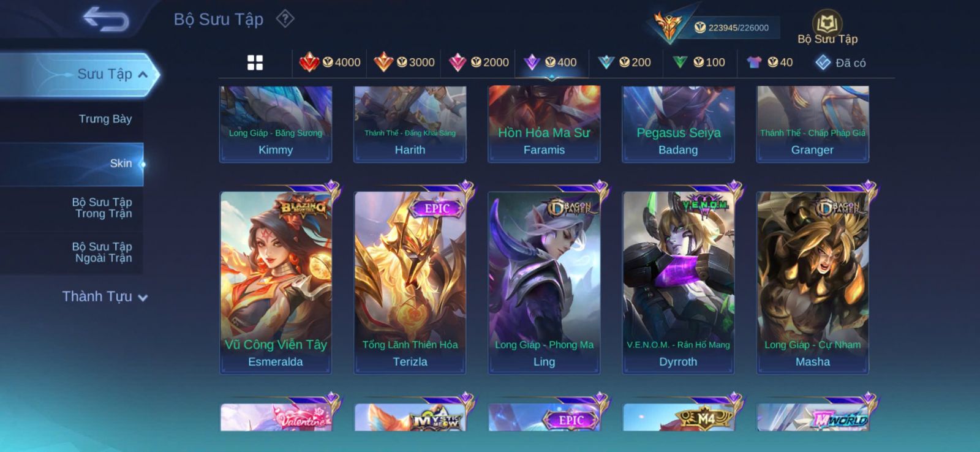Screen dimensions: 980x452
Task: Filter skins by red 4000 gem tier
Action: point(330,62)
